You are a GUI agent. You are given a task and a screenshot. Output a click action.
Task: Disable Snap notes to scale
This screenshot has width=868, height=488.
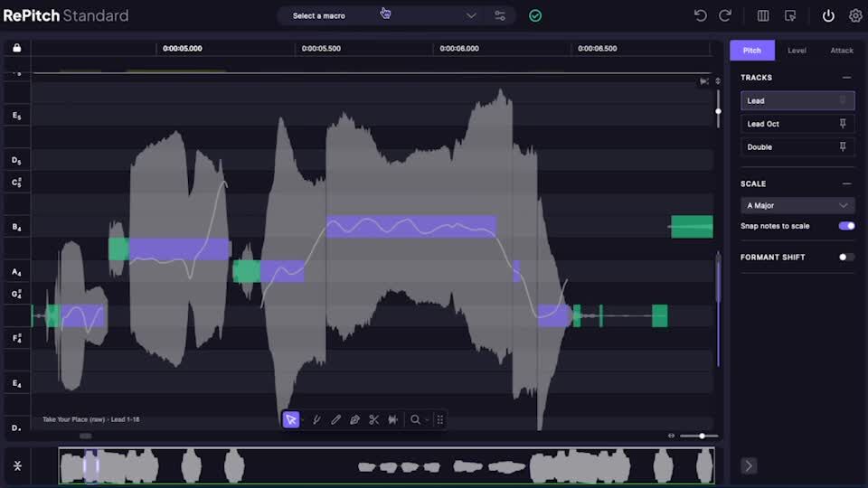pos(846,226)
